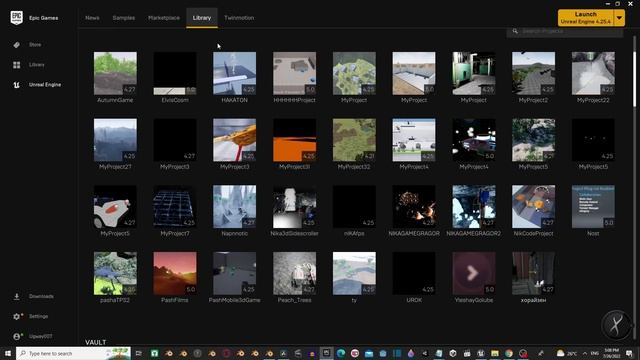
Task: Click the NIKAGAMEGRAGOR project name
Action: coord(414,233)
